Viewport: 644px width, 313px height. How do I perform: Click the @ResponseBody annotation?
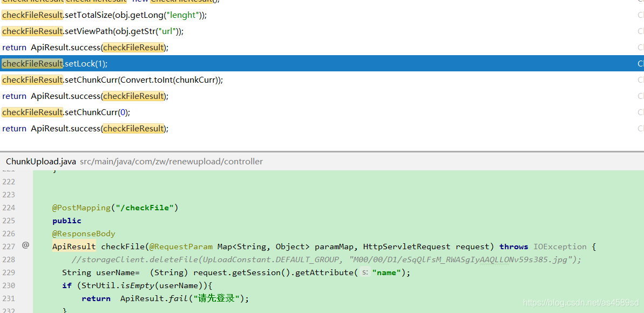(84, 234)
